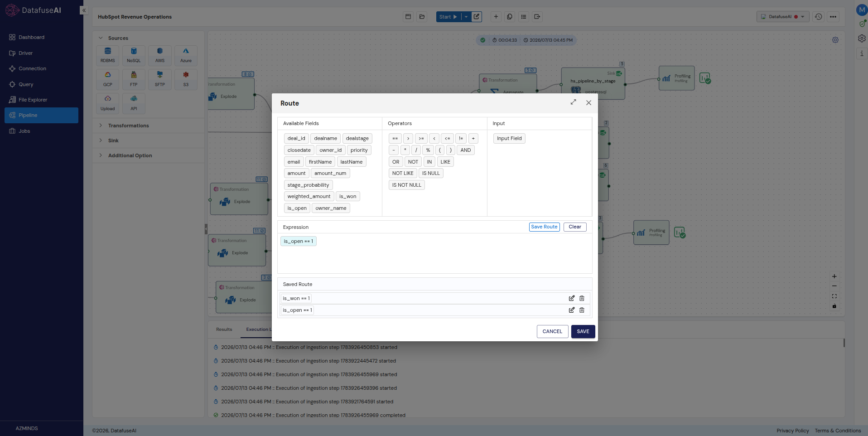This screenshot has height=436, width=868.
Task: Click the copy pipeline toolbar icon
Action: (x=510, y=17)
